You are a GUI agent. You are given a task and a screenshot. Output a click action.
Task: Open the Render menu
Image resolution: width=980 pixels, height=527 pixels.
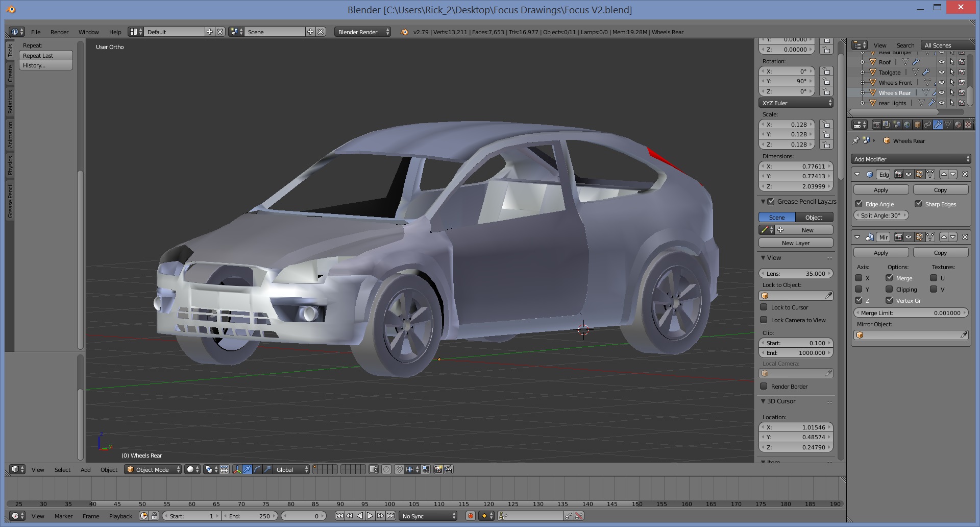(x=59, y=32)
